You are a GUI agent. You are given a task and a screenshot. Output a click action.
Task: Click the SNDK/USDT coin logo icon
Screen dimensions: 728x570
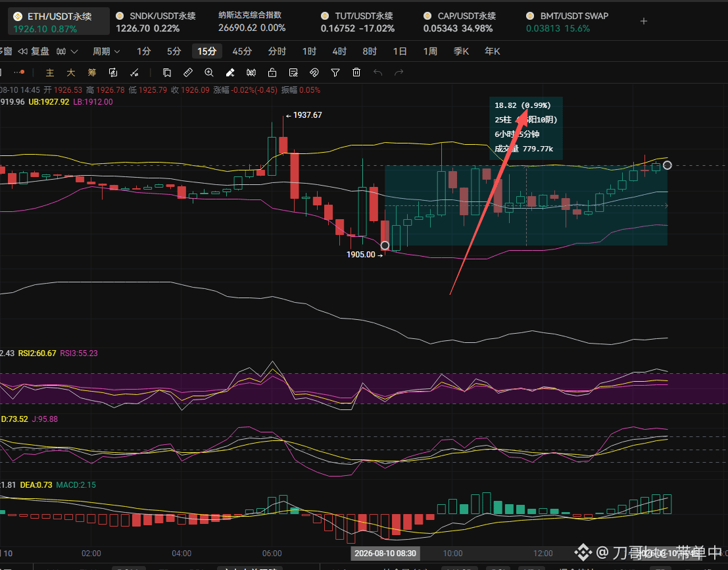click(x=120, y=16)
